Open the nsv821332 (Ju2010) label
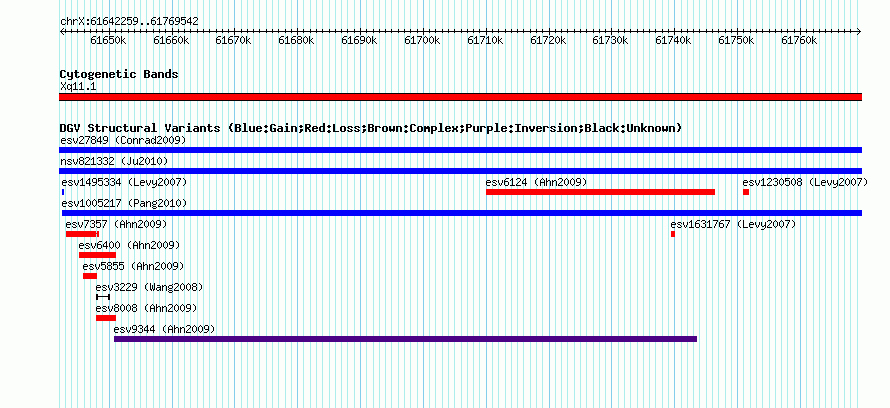 coord(114,161)
